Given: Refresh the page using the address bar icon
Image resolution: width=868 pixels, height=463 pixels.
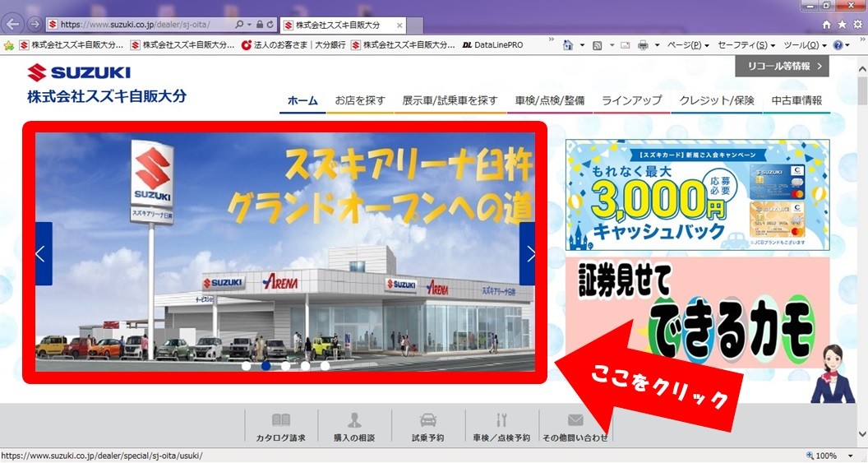Looking at the screenshot, I should pyautogui.click(x=270, y=25).
